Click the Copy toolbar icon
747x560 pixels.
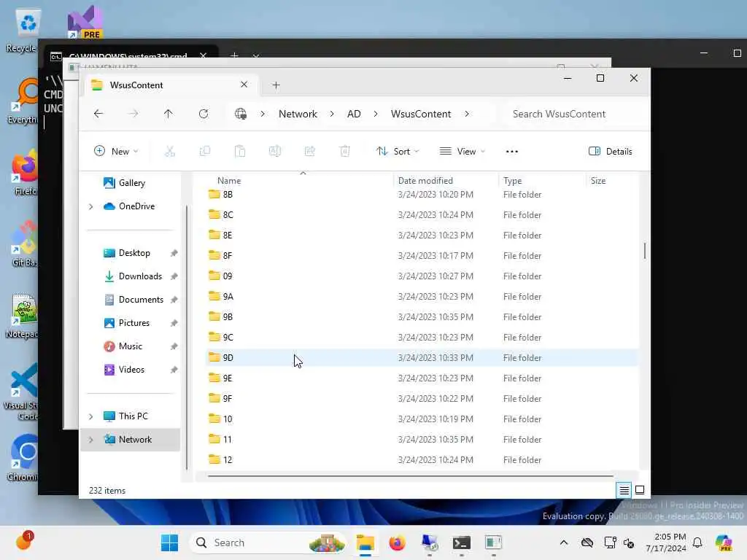pyautogui.click(x=205, y=152)
